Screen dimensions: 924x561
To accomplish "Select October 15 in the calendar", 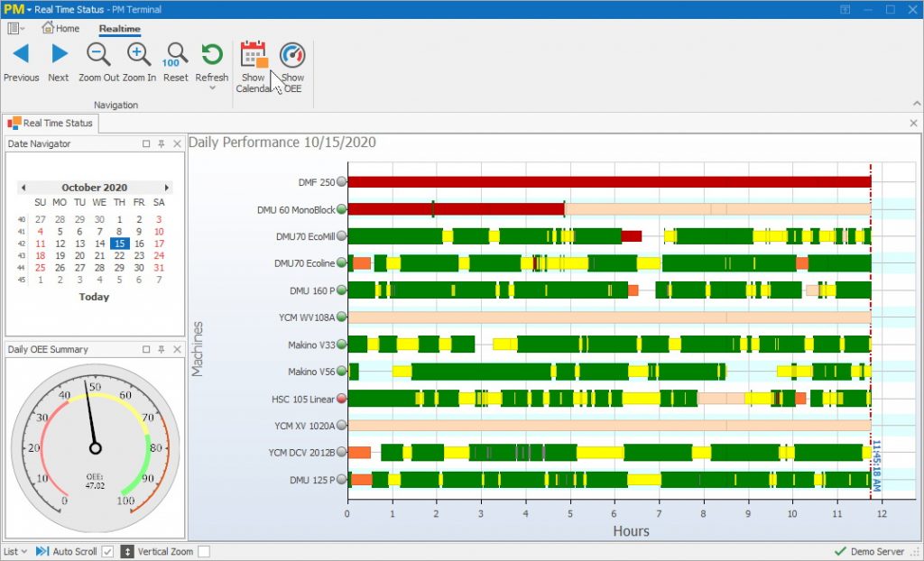I will click(x=120, y=244).
